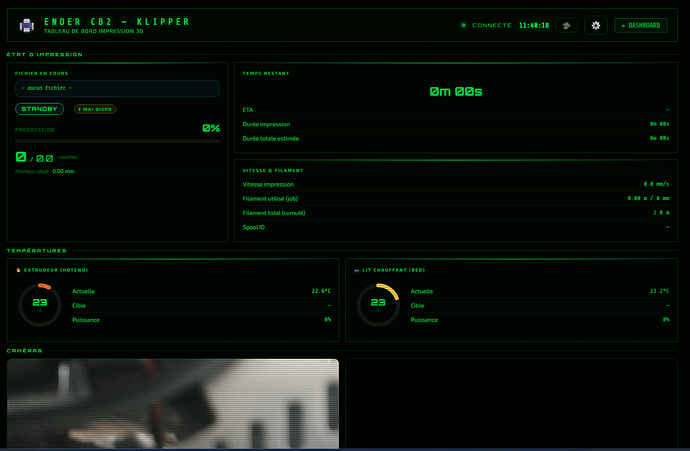This screenshot has height=451, width=690.
Task: Click the 'ENDER CB2 - KLIPPER' title
Action: tap(117, 22)
